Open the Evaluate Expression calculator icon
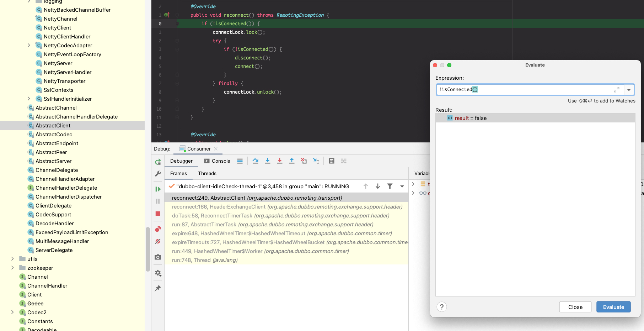Screen dimensions: 644x331 (x=332, y=161)
